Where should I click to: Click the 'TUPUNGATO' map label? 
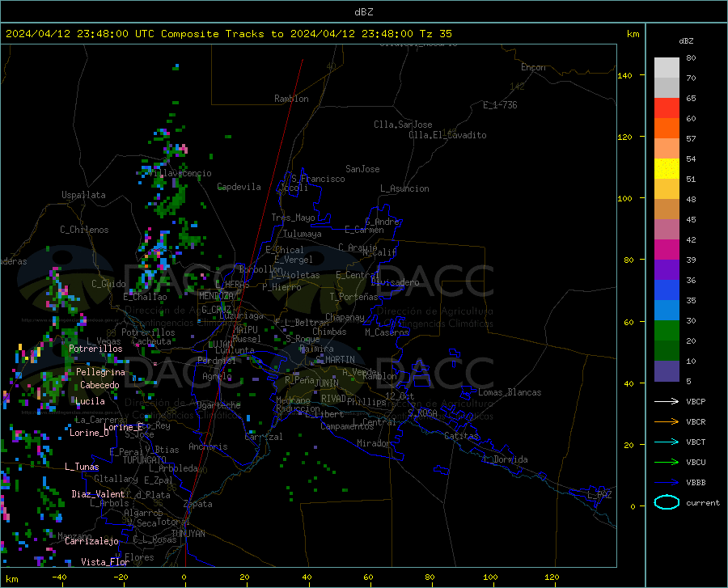(x=145, y=460)
